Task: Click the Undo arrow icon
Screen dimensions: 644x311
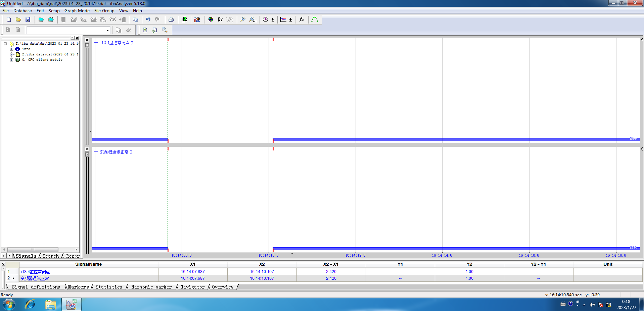Action: [148, 20]
